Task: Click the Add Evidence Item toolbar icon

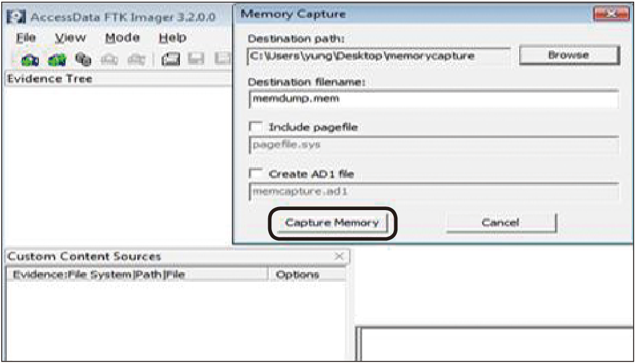Action: (30, 60)
